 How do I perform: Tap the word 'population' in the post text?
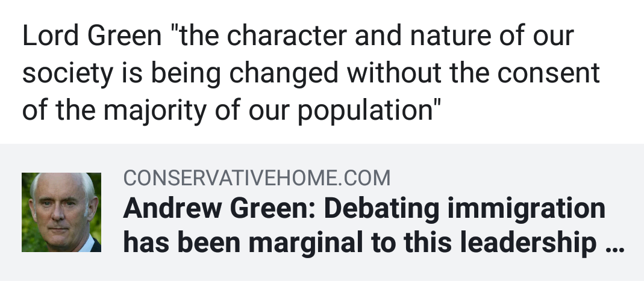[366, 111]
